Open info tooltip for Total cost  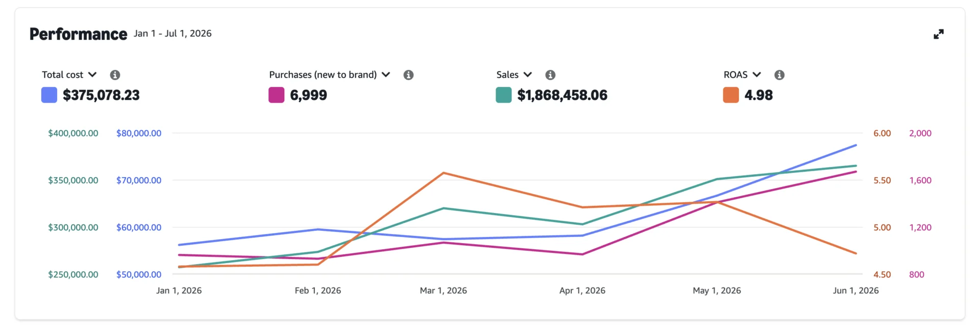115,75
